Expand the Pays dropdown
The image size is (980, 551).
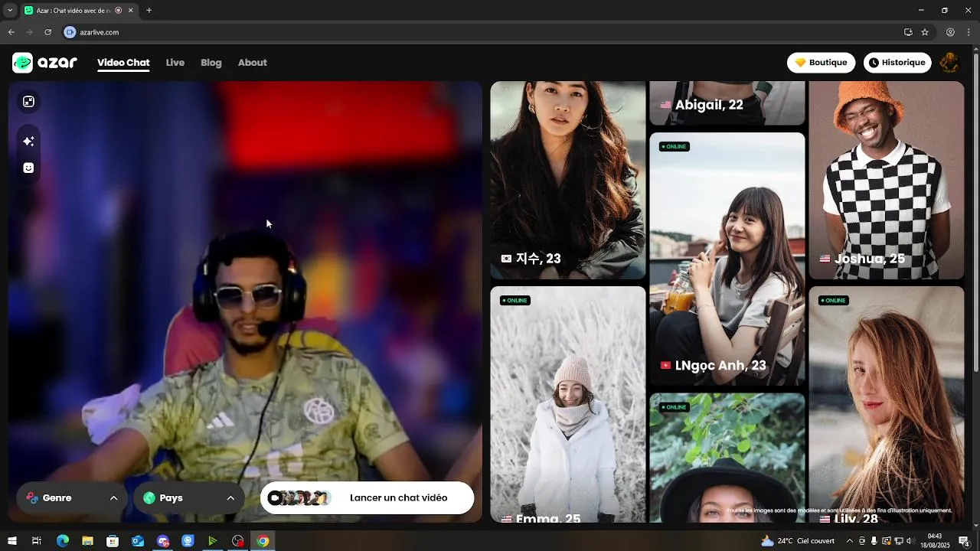click(189, 498)
